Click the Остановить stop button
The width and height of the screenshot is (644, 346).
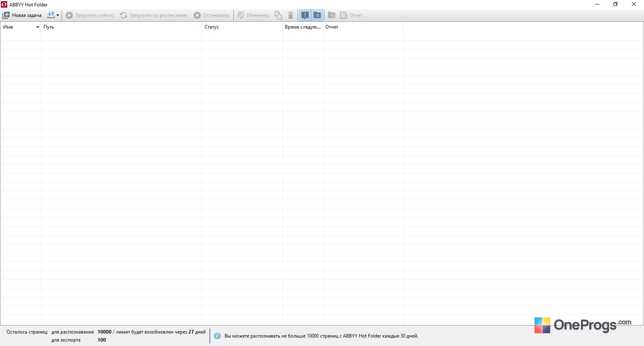[211, 15]
